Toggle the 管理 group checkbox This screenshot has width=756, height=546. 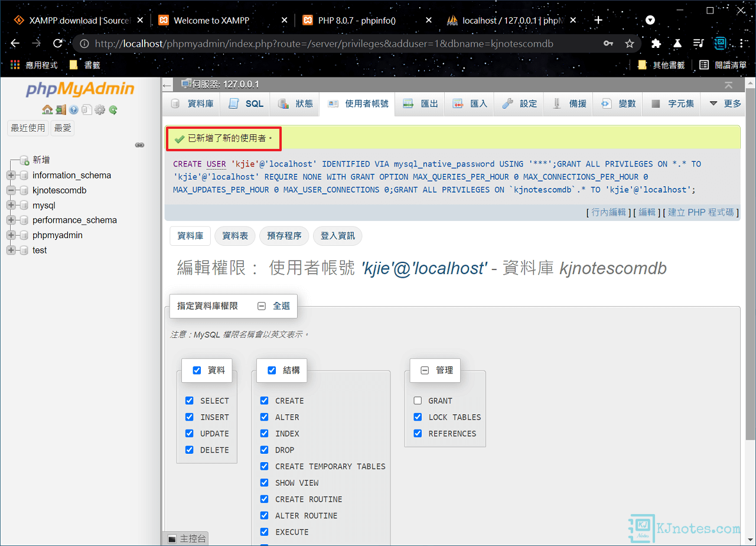[x=425, y=370]
